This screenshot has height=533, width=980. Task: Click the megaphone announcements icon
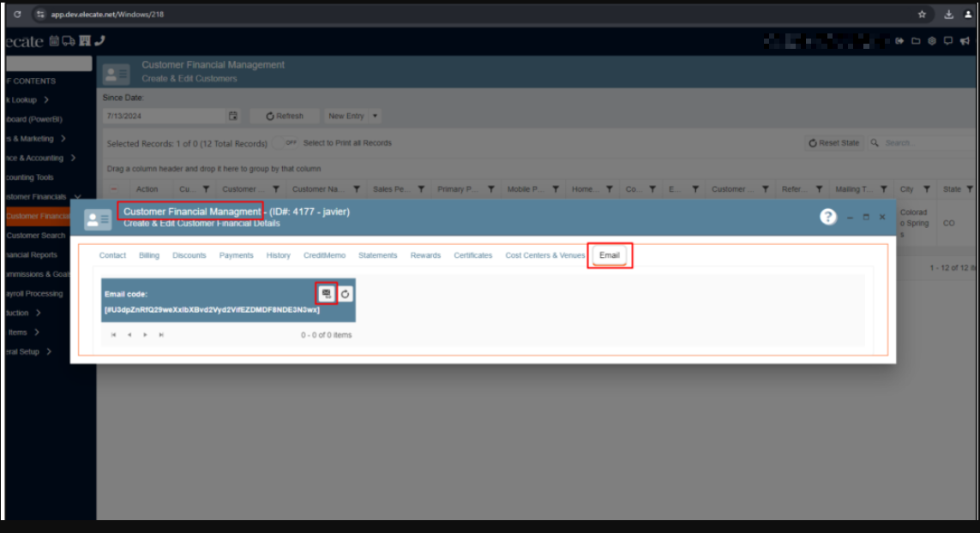click(965, 40)
